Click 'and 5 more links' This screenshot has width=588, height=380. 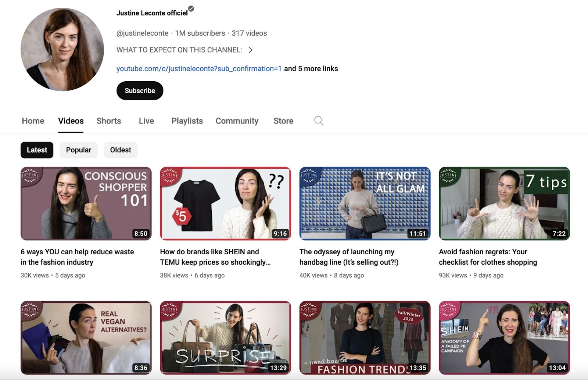pos(311,68)
